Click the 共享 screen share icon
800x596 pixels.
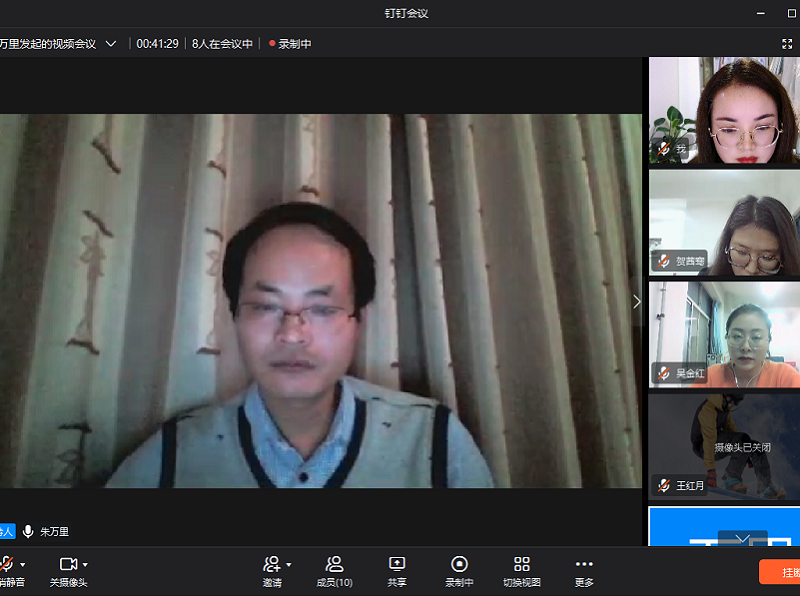pyautogui.click(x=397, y=564)
